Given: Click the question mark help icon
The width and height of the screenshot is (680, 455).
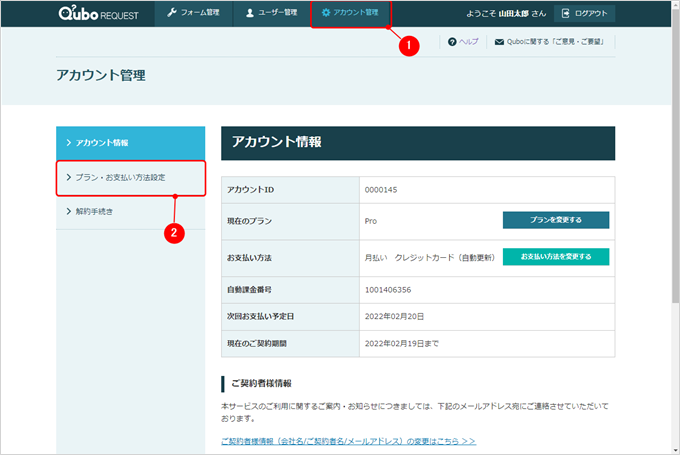Looking at the screenshot, I should click(x=452, y=42).
